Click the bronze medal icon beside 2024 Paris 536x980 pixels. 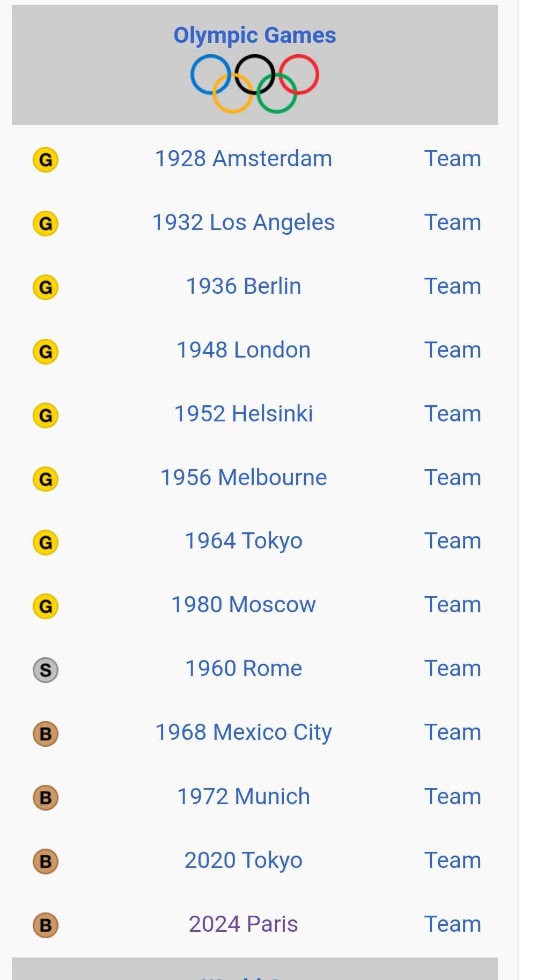point(46,925)
